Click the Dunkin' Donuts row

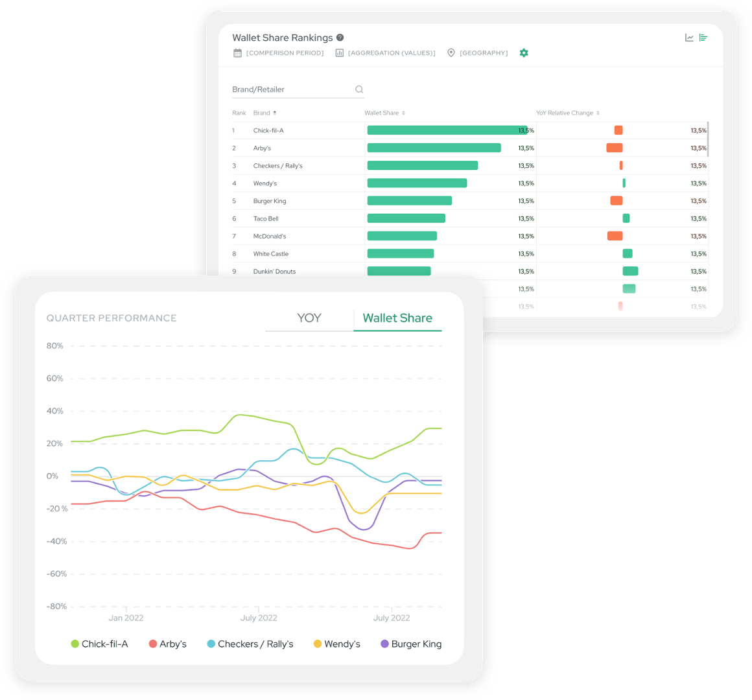(x=470, y=272)
